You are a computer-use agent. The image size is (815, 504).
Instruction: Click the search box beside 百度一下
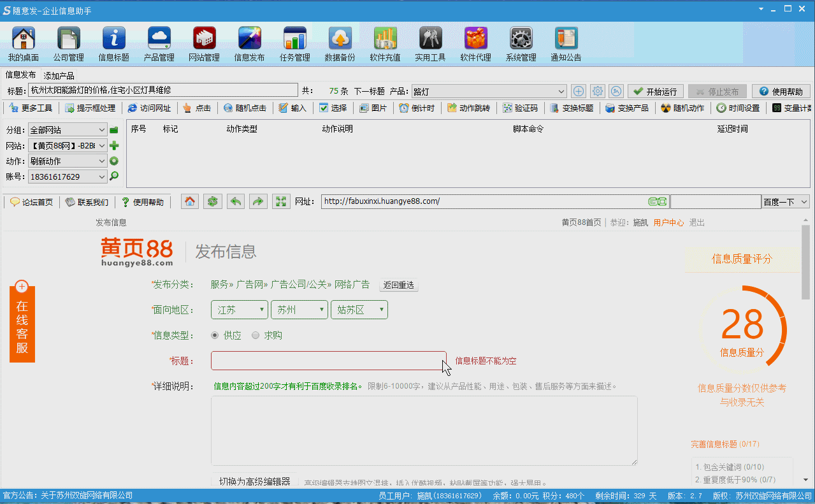tap(716, 202)
